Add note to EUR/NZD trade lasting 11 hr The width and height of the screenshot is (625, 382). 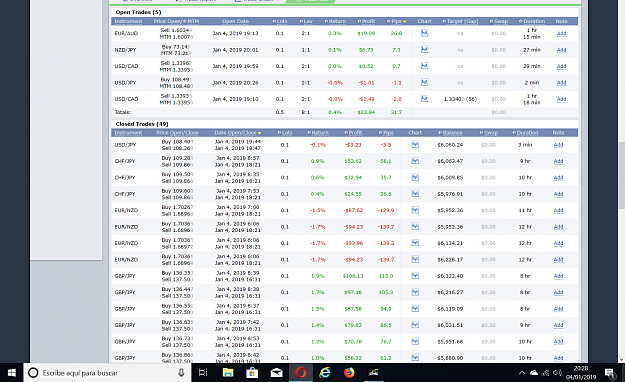click(558, 210)
